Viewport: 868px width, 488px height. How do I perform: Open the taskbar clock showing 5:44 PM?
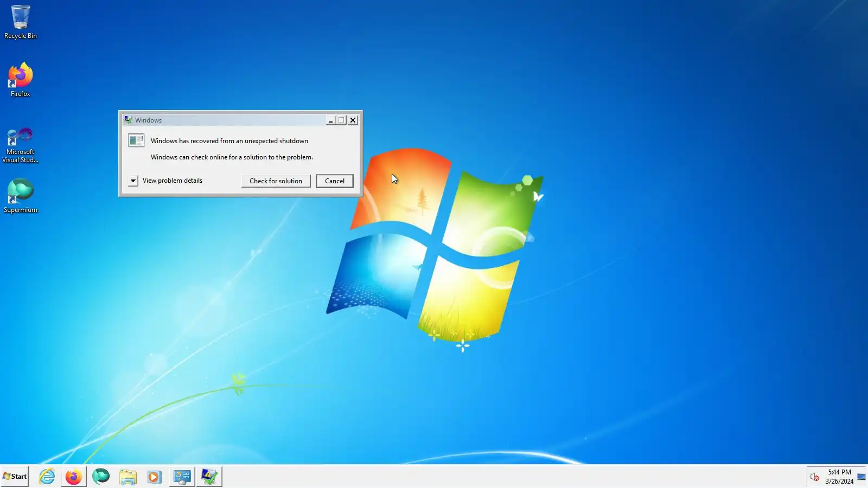[839, 477]
